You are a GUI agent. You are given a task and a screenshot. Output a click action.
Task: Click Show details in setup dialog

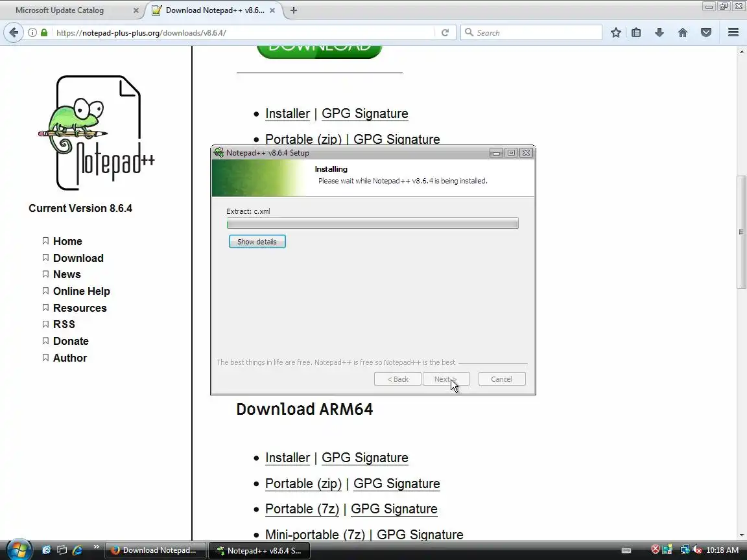coord(257,241)
